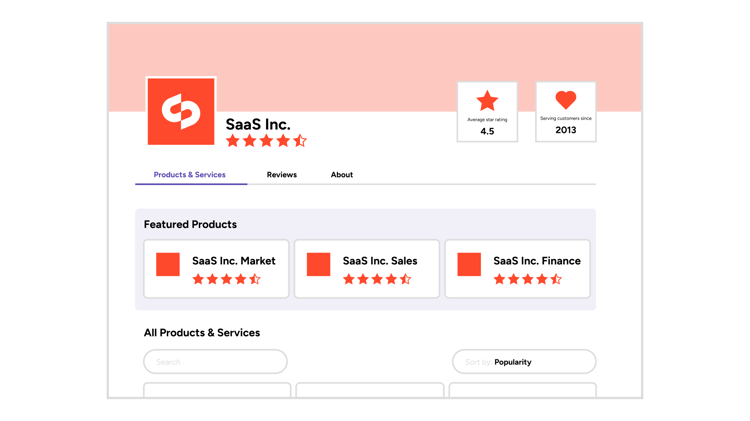Click the Search input field
This screenshot has width=750, height=421.
tap(215, 362)
